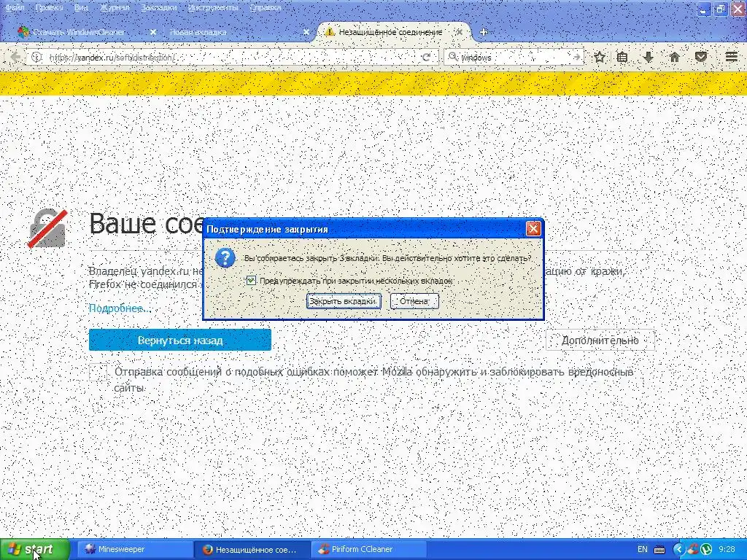Click the Pocket icon in toolbar

point(701,57)
